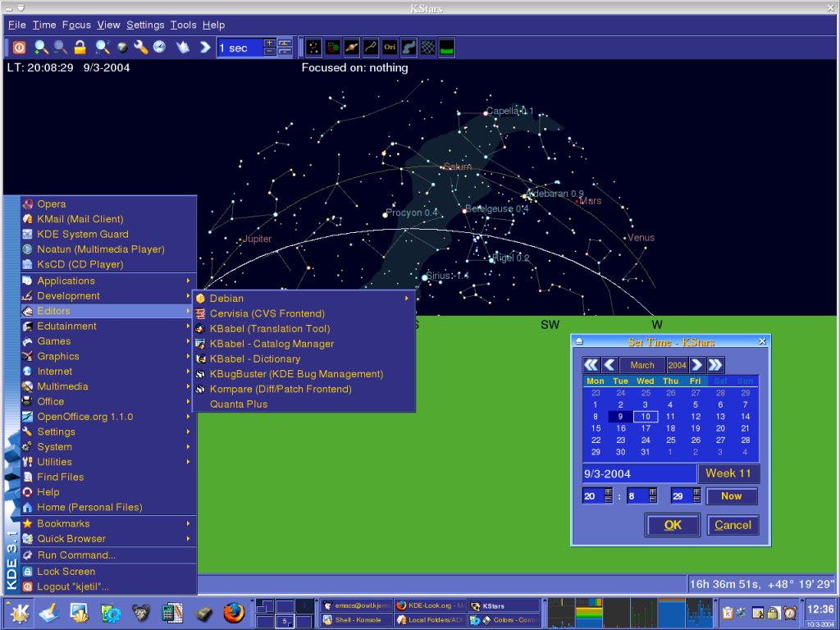Switch to Shell - Konsole in taskbar
This screenshot has width=840, height=630.
[x=357, y=620]
